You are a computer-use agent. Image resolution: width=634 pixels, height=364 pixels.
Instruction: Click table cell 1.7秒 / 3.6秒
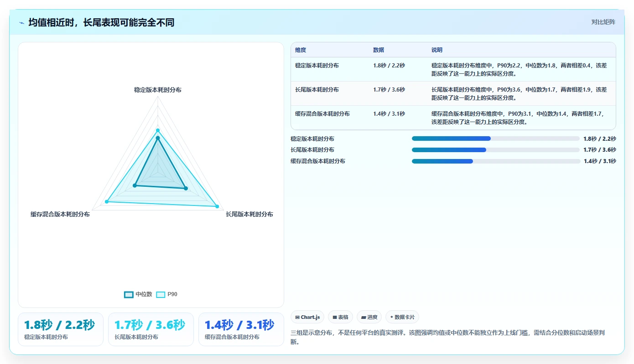coord(389,90)
